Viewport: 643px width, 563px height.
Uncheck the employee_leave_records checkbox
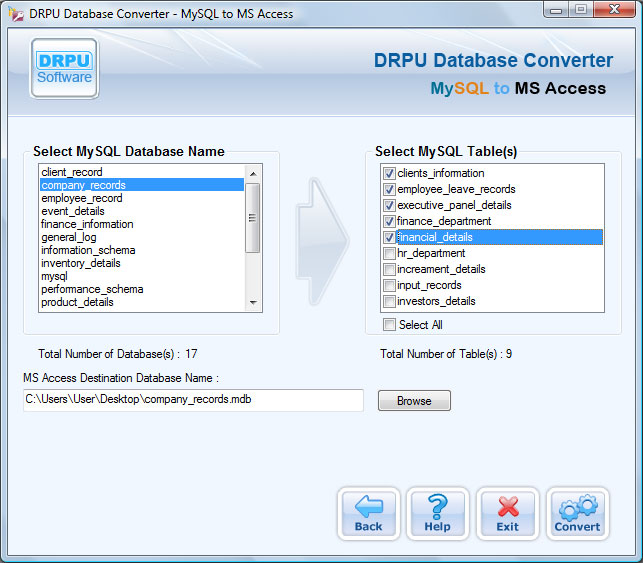pos(389,189)
